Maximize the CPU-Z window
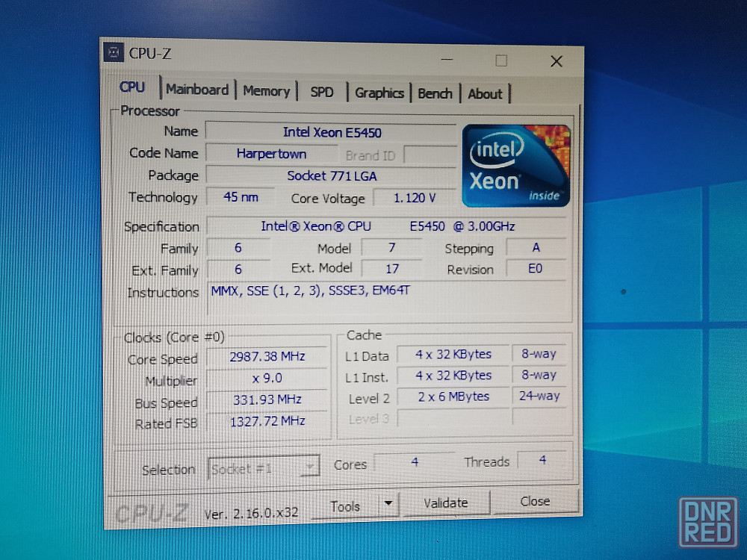This screenshot has height=560, width=747. coord(501,60)
